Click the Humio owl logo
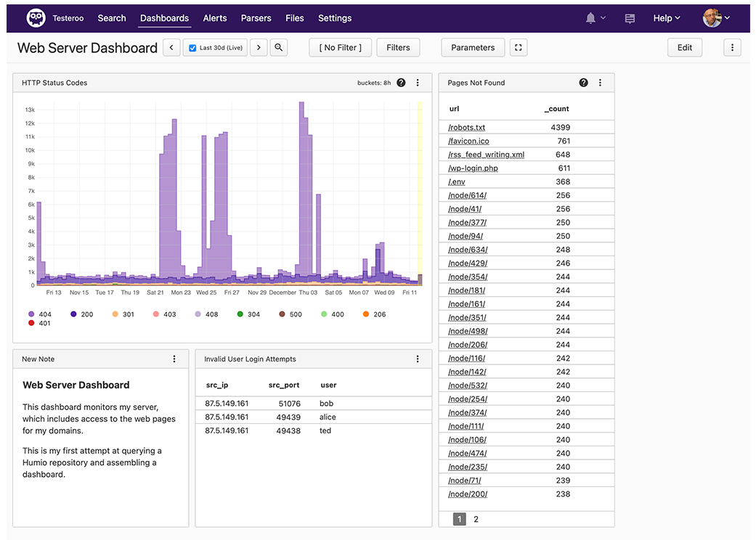This screenshot has height=540, width=756. pos(36,18)
